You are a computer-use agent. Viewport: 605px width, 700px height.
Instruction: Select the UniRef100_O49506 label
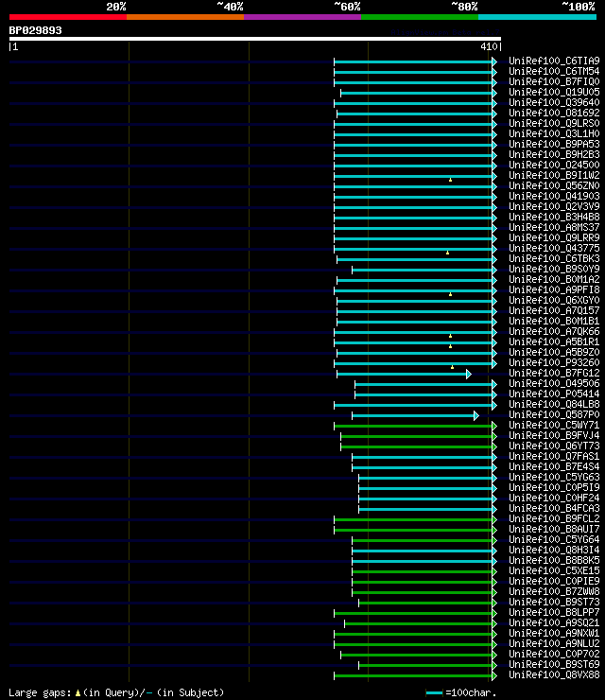click(554, 384)
